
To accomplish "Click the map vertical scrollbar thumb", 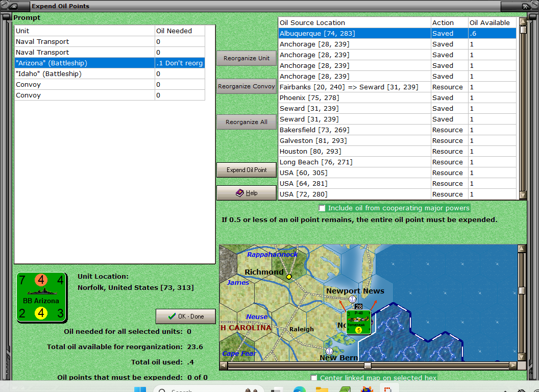I will pyautogui.click(x=522, y=290).
